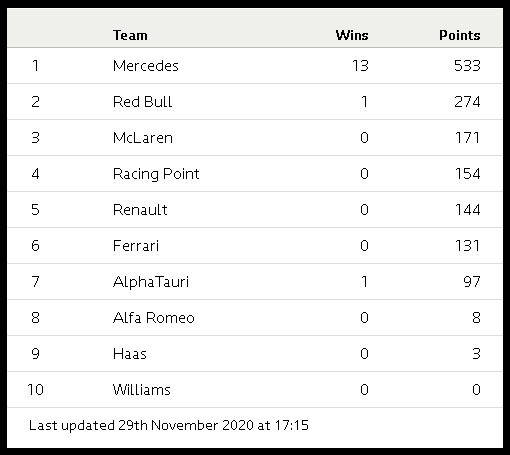
Task: Click the Haas team name
Action: (x=130, y=354)
